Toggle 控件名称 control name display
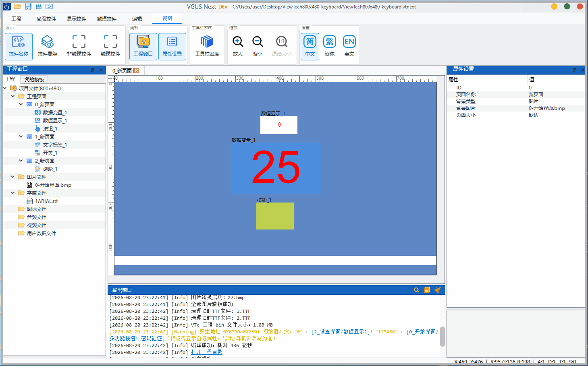This screenshot has width=588, height=366. [19, 46]
